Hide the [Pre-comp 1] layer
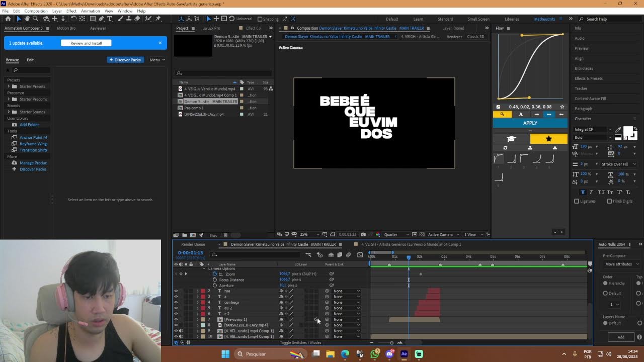Viewport: 644px width, 362px height. pyautogui.click(x=176, y=319)
